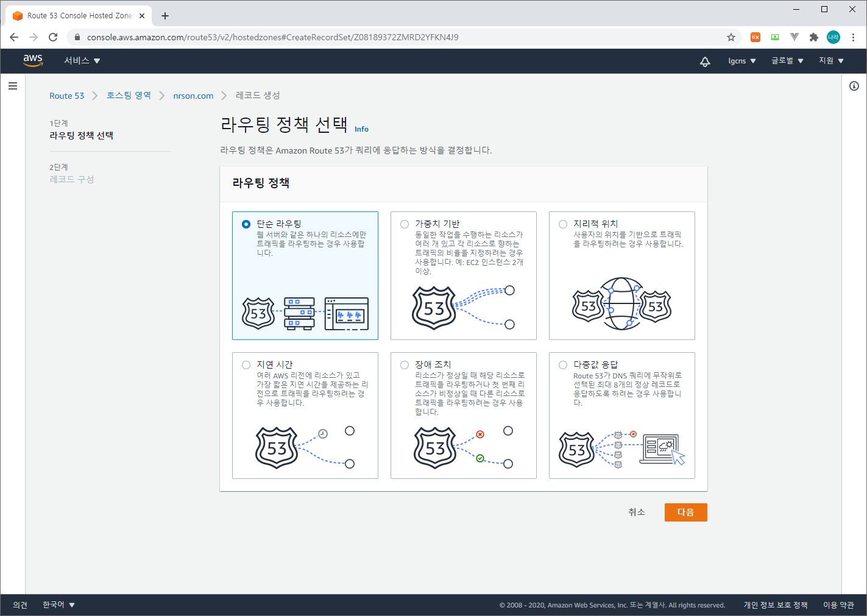Open the notifications bell in AWS header
867x616 pixels.
coord(705,61)
